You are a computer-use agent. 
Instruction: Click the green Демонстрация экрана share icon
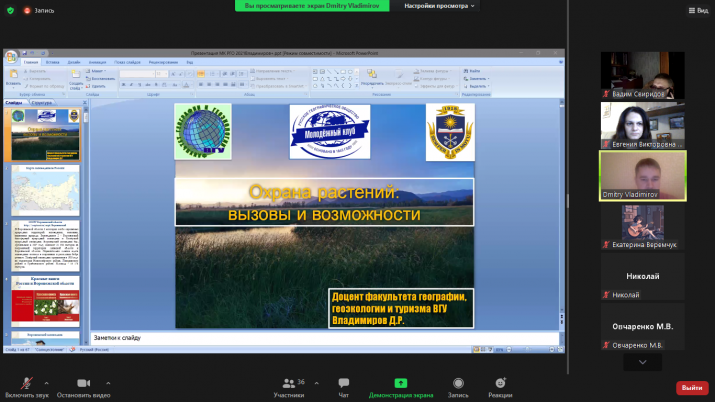[401, 383]
